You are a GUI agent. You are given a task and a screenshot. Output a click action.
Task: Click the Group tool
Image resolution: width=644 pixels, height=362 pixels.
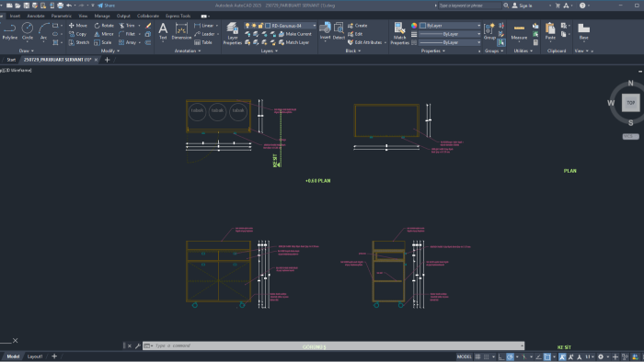click(489, 31)
